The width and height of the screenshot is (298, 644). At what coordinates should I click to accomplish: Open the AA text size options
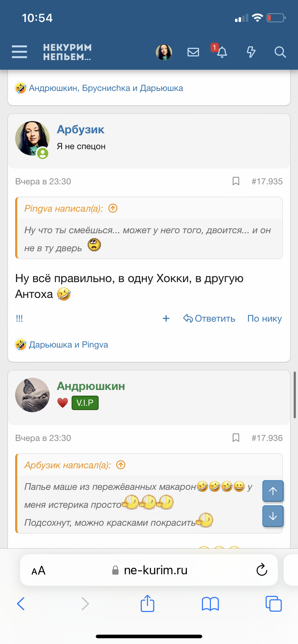[x=39, y=570]
